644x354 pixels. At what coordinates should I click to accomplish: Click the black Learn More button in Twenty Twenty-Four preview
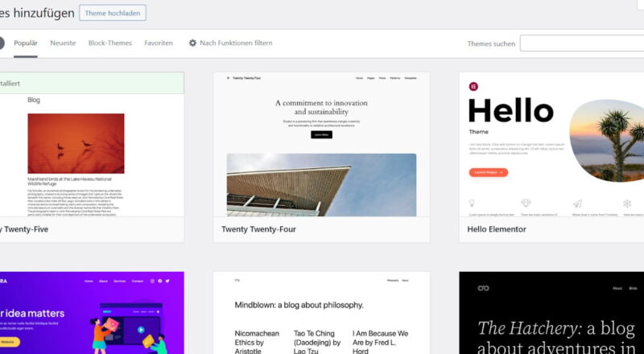click(321, 134)
